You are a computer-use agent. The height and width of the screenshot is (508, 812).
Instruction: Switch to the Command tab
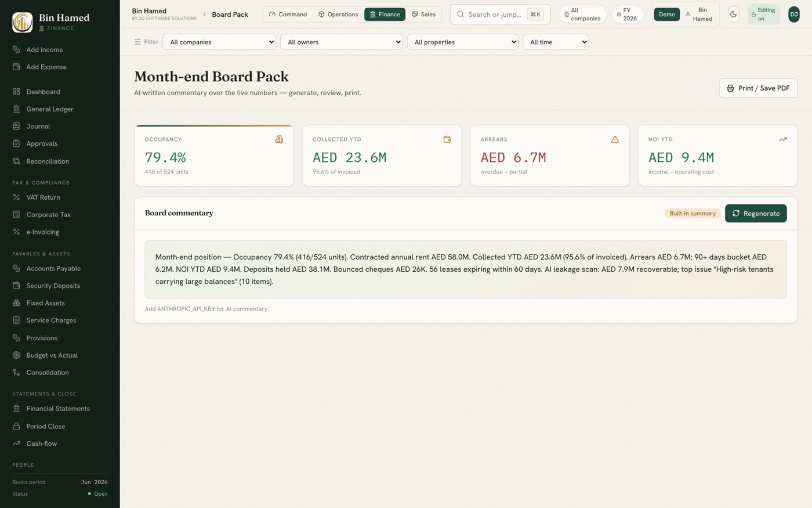(x=288, y=15)
